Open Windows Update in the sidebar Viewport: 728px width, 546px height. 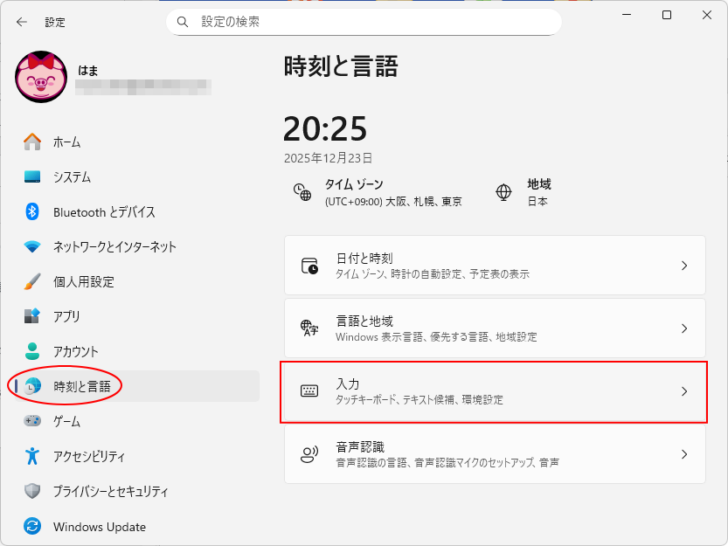[x=136, y=526]
